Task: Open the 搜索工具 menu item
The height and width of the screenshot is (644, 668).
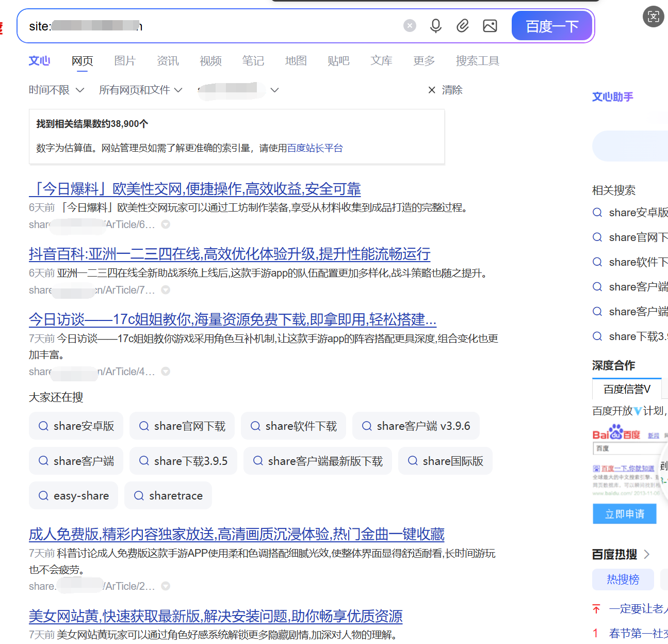Action: [477, 61]
